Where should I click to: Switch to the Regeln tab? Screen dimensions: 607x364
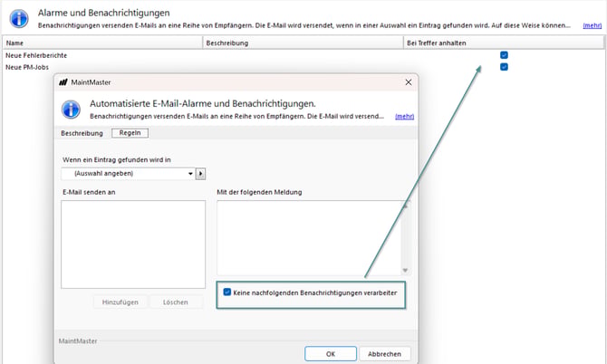(130, 133)
